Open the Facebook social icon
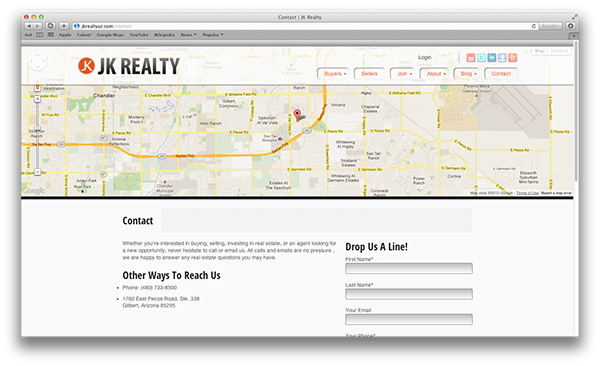The height and width of the screenshot is (366, 600). point(502,58)
